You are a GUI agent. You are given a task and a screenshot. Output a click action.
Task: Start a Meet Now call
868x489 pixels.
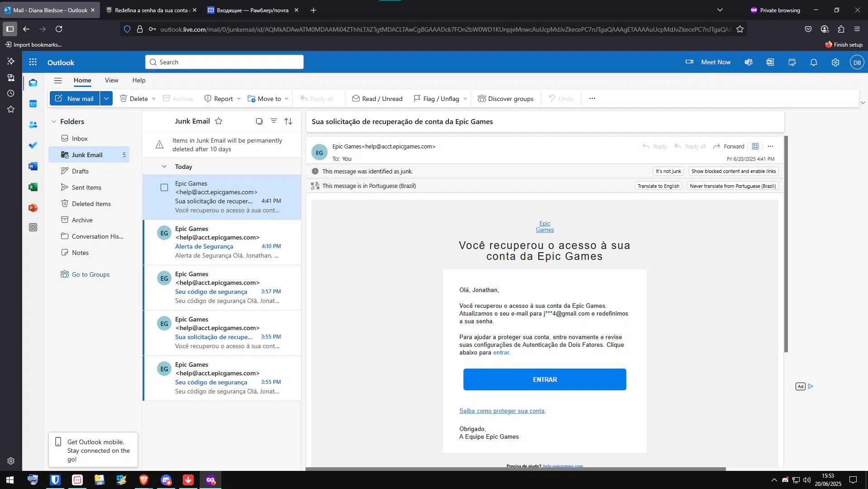tap(708, 62)
